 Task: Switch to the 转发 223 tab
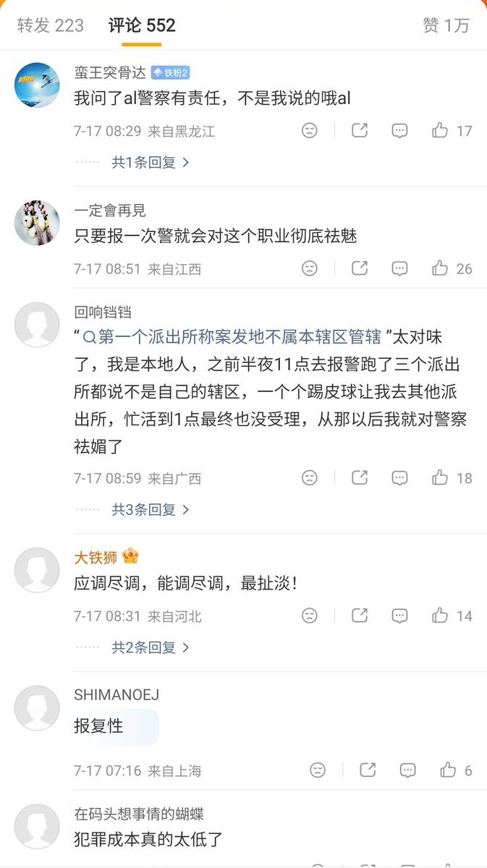click(51, 25)
